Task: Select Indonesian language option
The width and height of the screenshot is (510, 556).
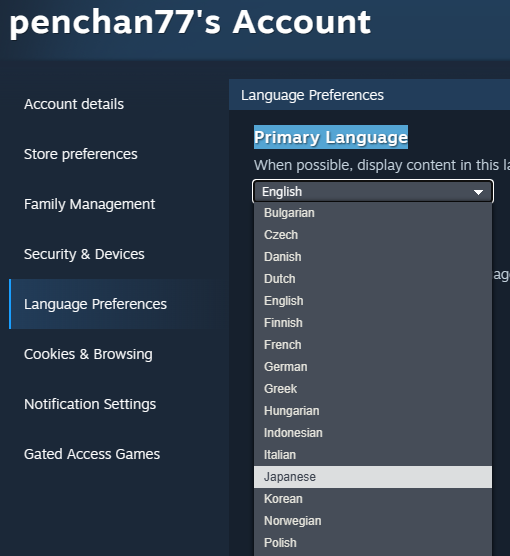Action: tap(373, 433)
